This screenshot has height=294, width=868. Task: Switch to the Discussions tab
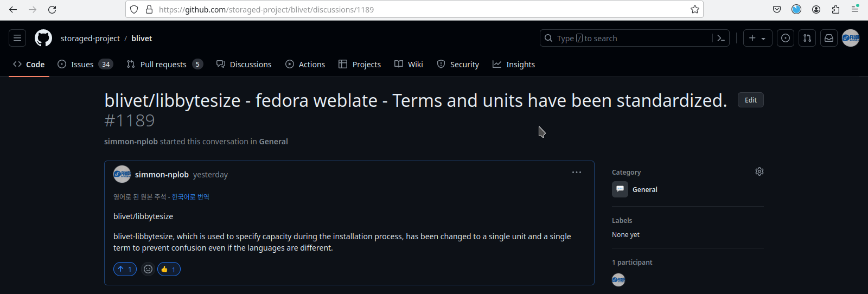pos(244,64)
